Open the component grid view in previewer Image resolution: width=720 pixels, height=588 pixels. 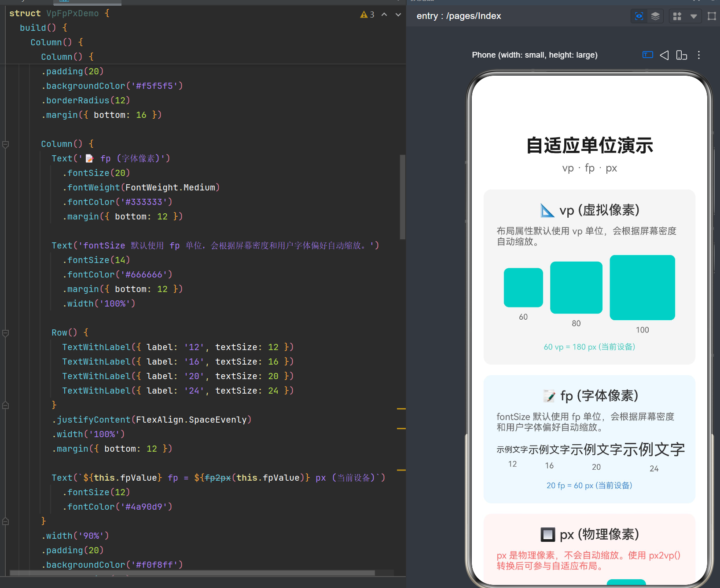coord(677,16)
